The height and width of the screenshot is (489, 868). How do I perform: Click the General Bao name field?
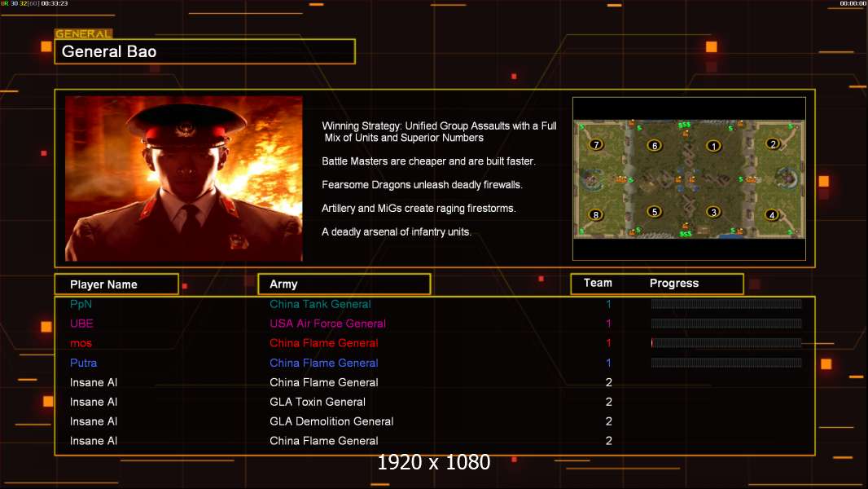pos(205,51)
